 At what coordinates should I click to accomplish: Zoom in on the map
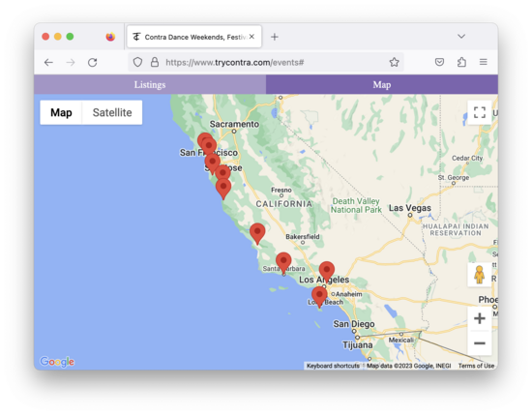480,318
